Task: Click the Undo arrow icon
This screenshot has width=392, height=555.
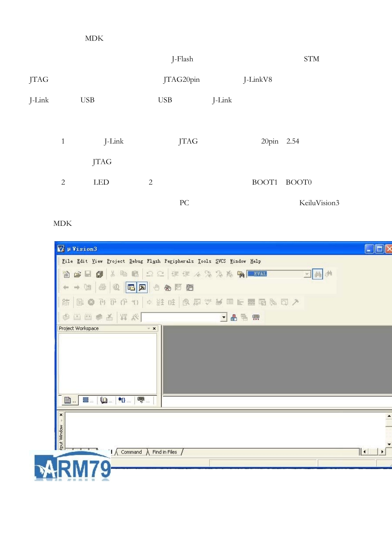Action: pyautogui.click(x=149, y=274)
